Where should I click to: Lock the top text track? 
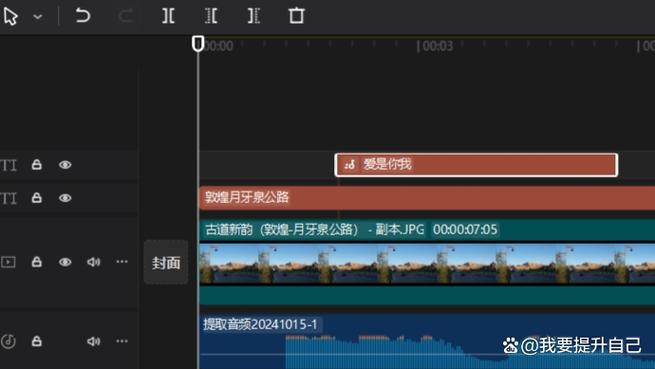[x=37, y=165]
